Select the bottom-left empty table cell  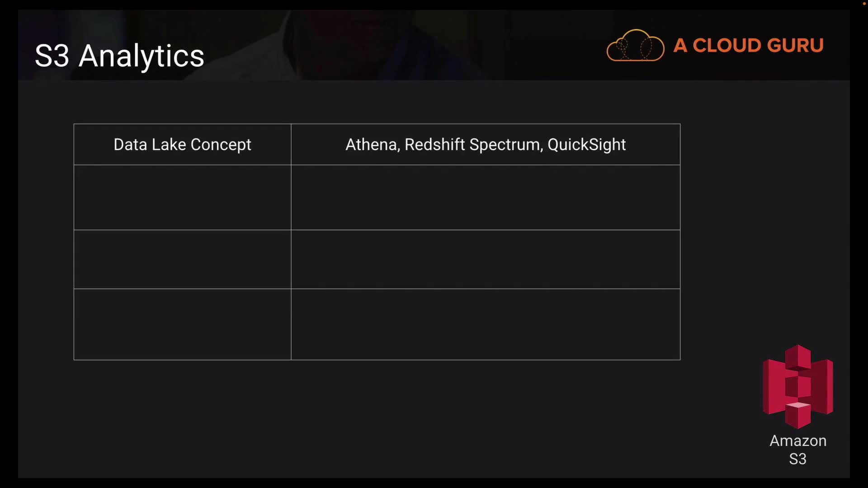click(182, 324)
